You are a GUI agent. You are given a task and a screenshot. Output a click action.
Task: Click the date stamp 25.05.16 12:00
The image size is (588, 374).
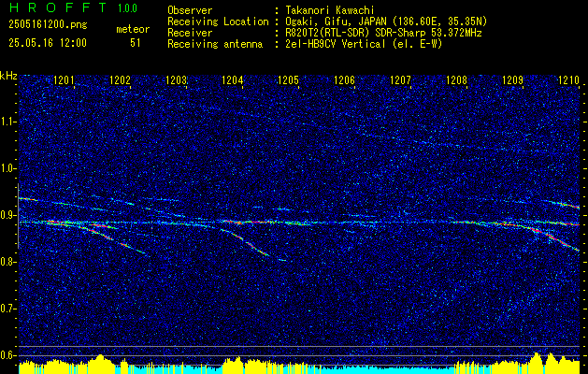48,43
